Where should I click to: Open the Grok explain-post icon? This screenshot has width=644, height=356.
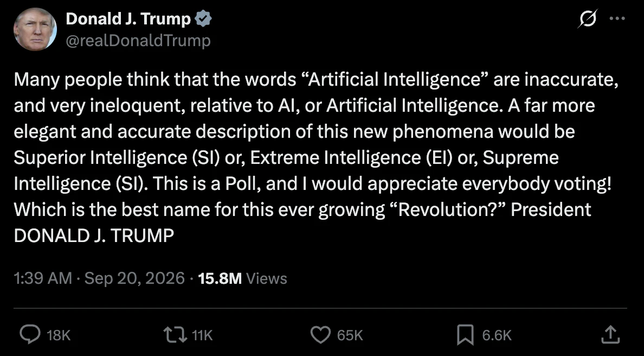588,18
